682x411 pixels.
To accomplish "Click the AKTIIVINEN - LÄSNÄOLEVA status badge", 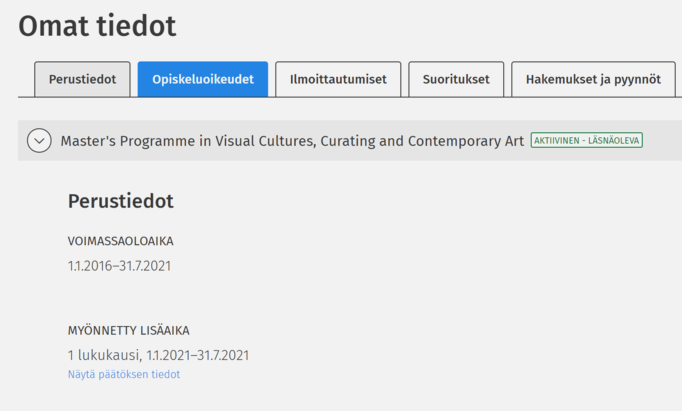I will coord(587,141).
